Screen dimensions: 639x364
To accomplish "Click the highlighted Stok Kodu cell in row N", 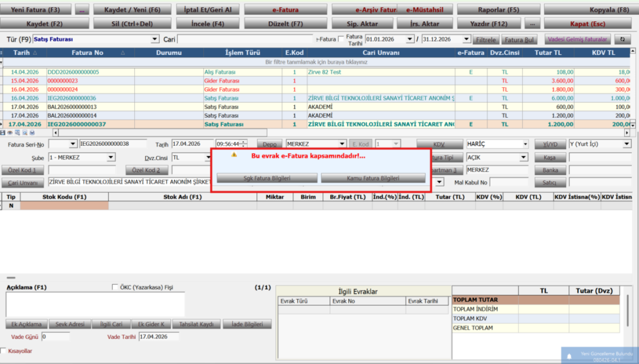I will (64, 206).
